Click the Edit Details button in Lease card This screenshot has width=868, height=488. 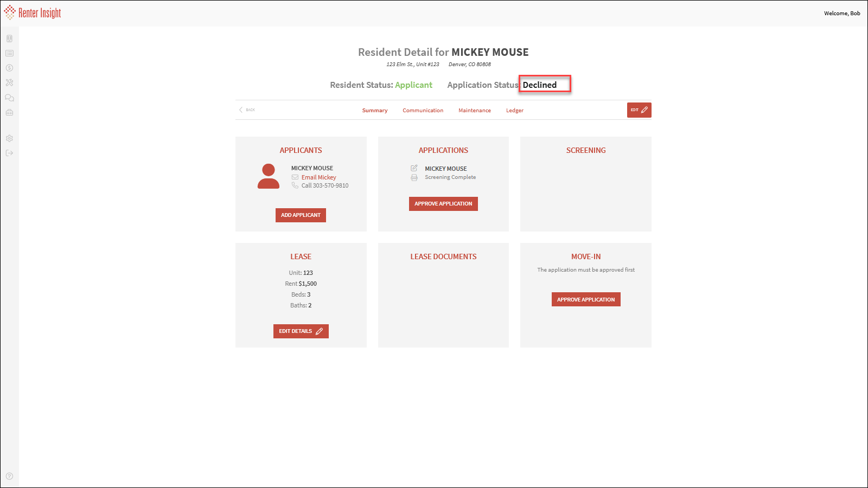coord(301,331)
